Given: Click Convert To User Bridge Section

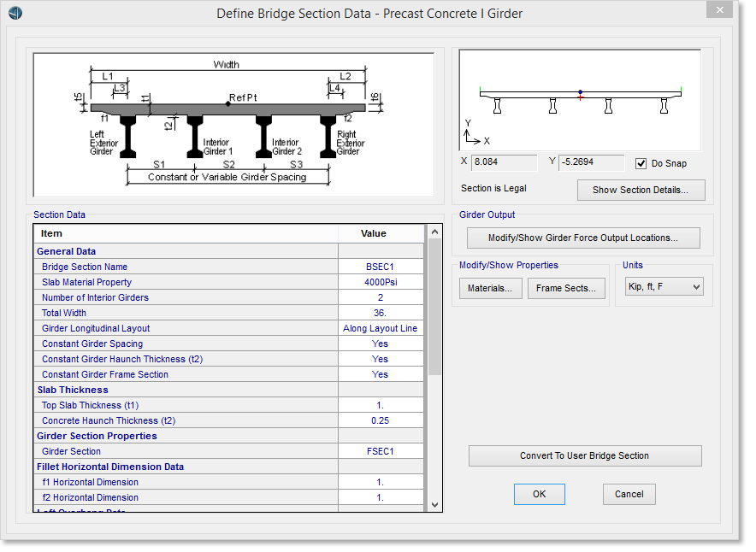Looking at the screenshot, I should (585, 455).
